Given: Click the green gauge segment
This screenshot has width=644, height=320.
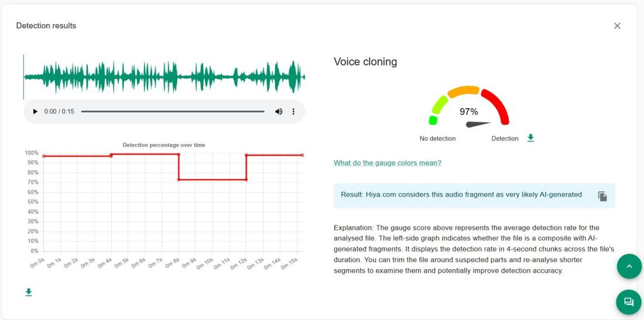Looking at the screenshot, I should coord(439,106).
